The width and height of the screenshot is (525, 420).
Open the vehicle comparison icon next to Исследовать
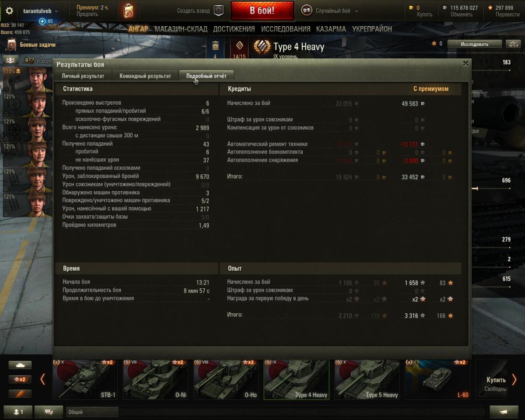click(512, 44)
